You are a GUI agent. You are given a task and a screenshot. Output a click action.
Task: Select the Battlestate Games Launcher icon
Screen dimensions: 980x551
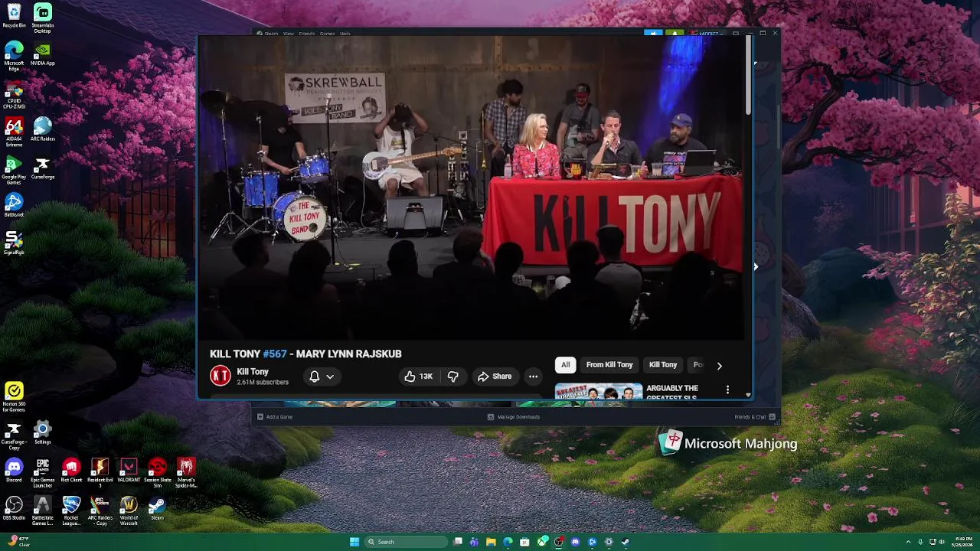pos(43,510)
